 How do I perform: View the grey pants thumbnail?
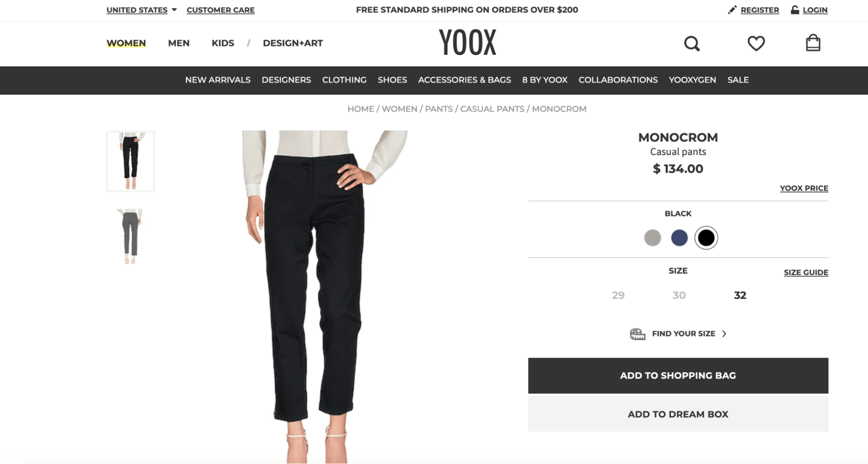pos(130,236)
